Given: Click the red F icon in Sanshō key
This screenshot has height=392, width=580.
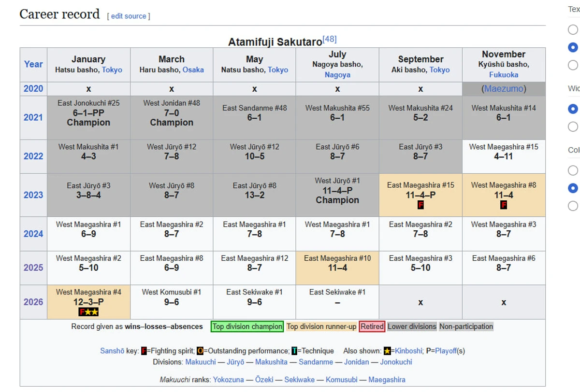Looking at the screenshot, I should point(144,351).
